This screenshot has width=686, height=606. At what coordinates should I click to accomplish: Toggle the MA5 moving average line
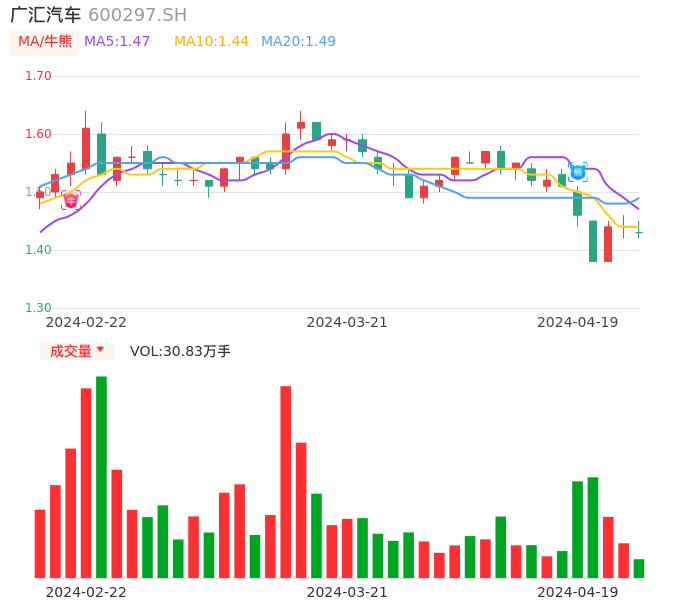117,42
